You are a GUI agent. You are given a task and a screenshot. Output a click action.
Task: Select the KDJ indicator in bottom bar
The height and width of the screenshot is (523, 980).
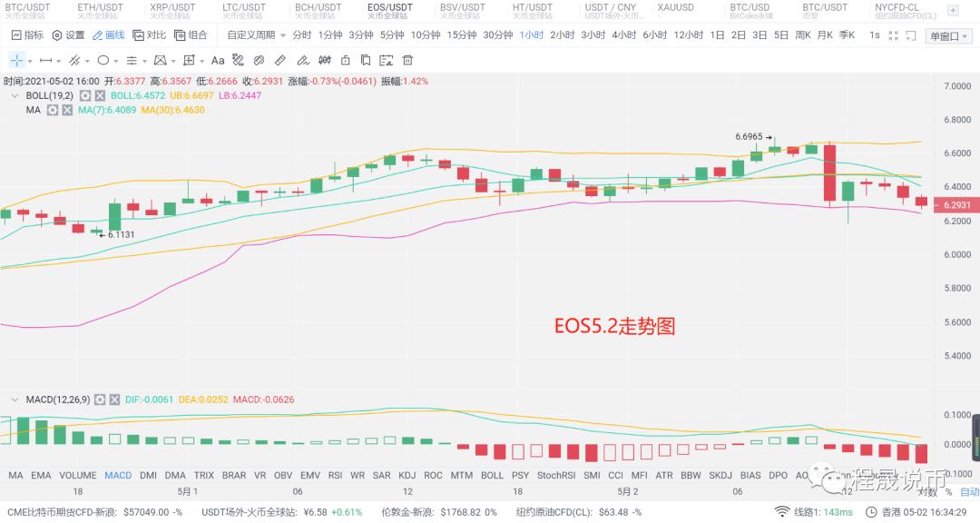(x=407, y=475)
